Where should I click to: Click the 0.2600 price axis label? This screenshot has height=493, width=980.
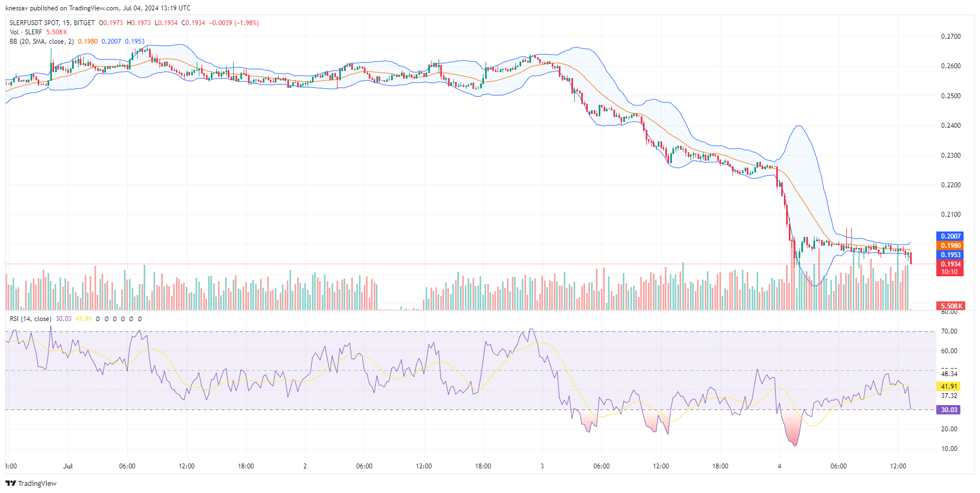(x=951, y=66)
